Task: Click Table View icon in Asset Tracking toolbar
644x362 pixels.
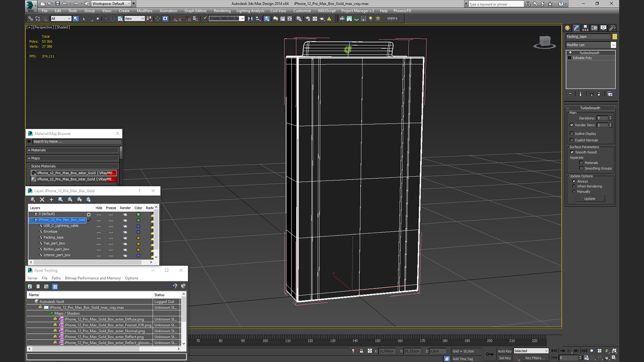Action: (x=55, y=287)
